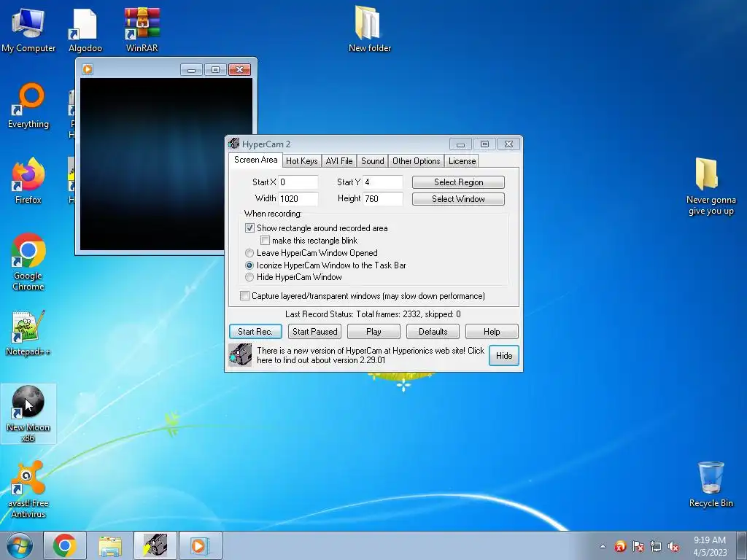Image resolution: width=747 pixels, height=560 pixels.
Task: Select the WinRAR desktop shortcut
Action: coord(142,29)
